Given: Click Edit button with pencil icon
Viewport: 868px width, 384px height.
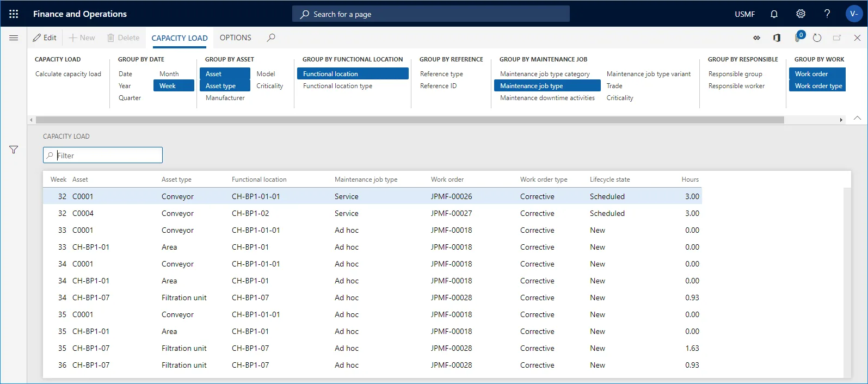Looking at the screenshot, I should click(x=45, y=38).
